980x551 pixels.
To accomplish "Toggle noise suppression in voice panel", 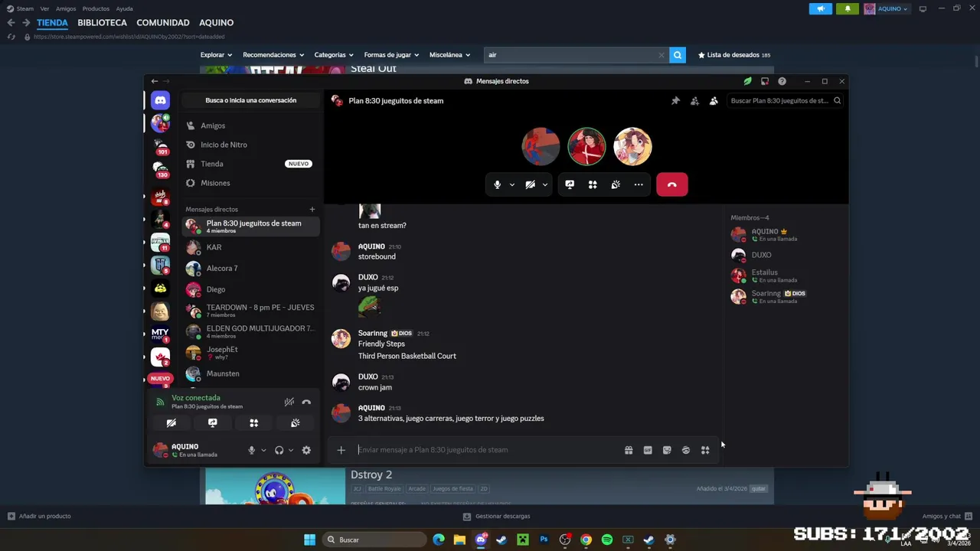I will pos(289,402).
